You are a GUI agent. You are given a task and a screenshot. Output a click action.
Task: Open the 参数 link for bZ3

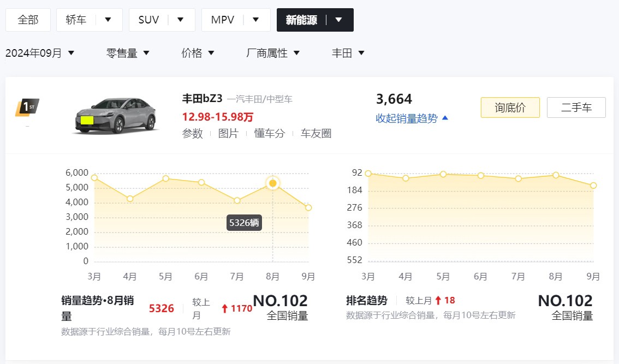point(192,134)
